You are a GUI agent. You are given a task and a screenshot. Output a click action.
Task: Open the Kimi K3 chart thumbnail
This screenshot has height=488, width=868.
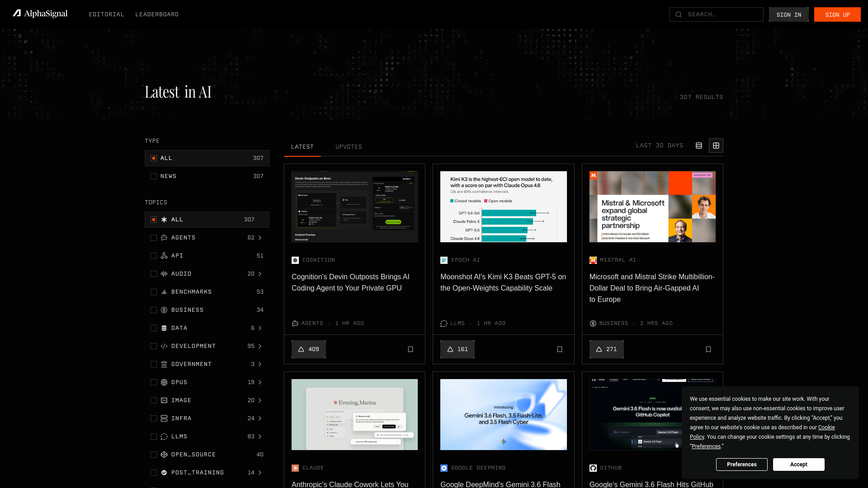click(504, 206)
